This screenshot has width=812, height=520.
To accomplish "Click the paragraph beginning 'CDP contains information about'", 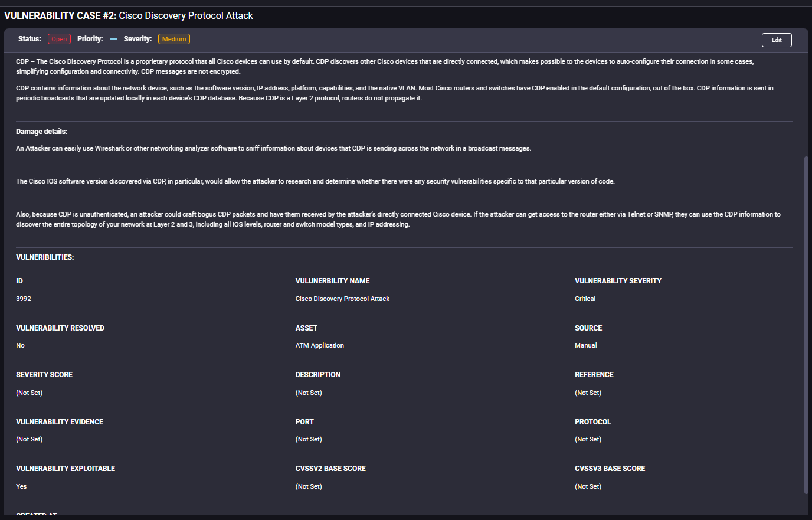I will [x=394, y=93].
